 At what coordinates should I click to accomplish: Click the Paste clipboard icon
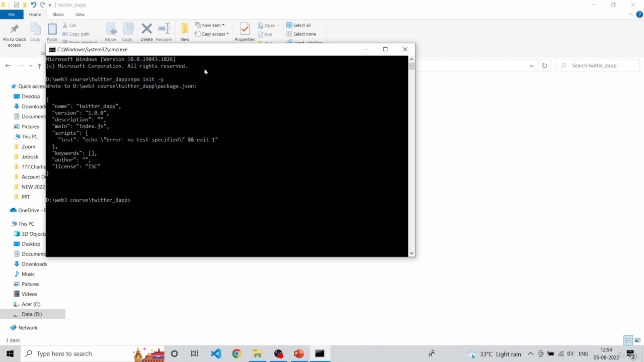52,29
